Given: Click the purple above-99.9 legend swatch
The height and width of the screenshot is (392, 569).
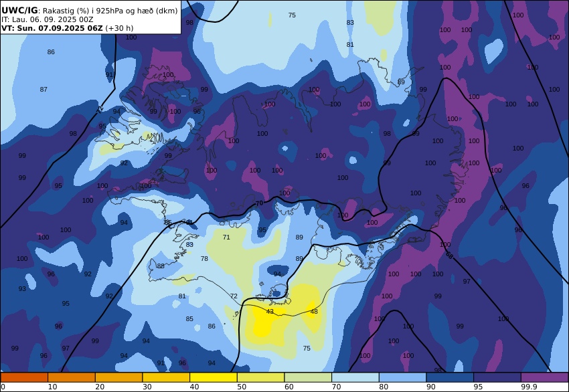Looking at the screenshot, I should [545, 377].
